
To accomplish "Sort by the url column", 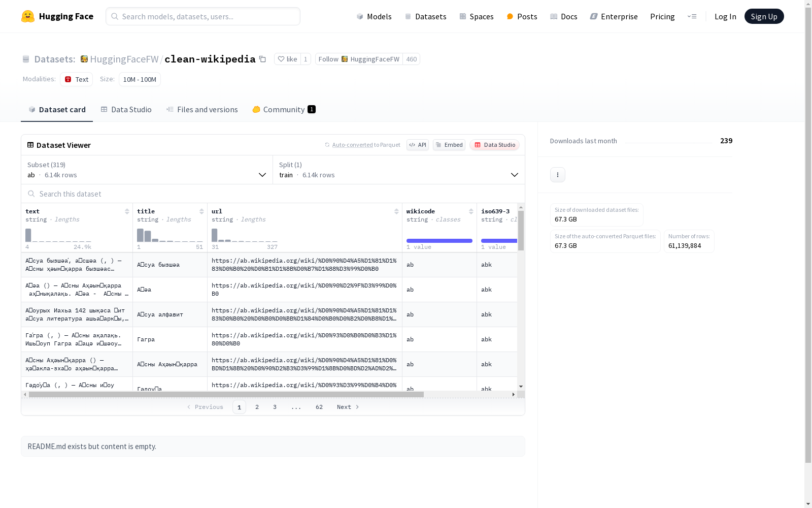I will (x=396, y=211).
